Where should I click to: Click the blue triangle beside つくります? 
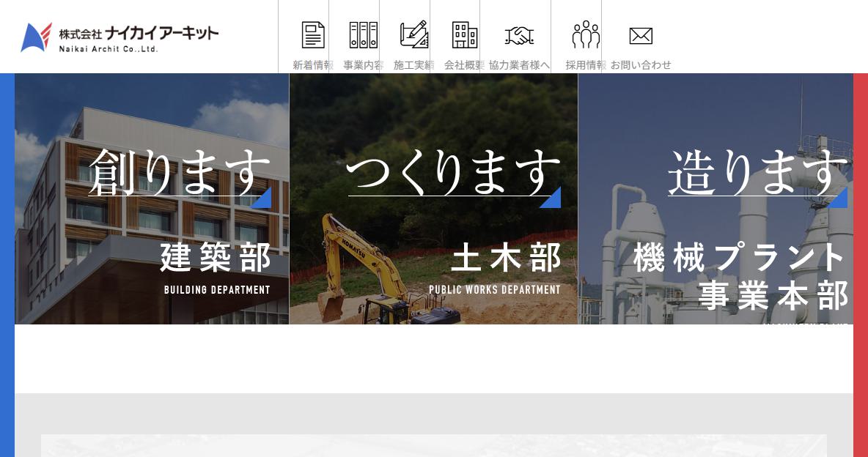click(551, 198)
